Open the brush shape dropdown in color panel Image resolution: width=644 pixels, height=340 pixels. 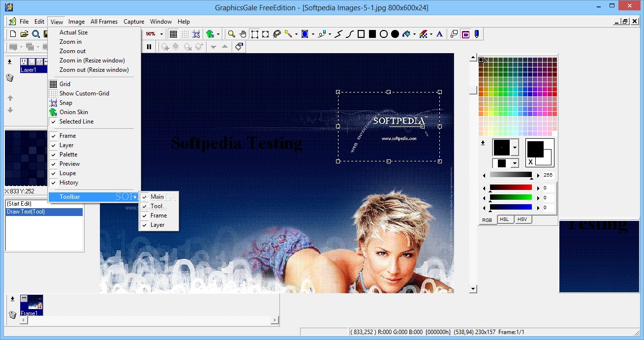515,147
